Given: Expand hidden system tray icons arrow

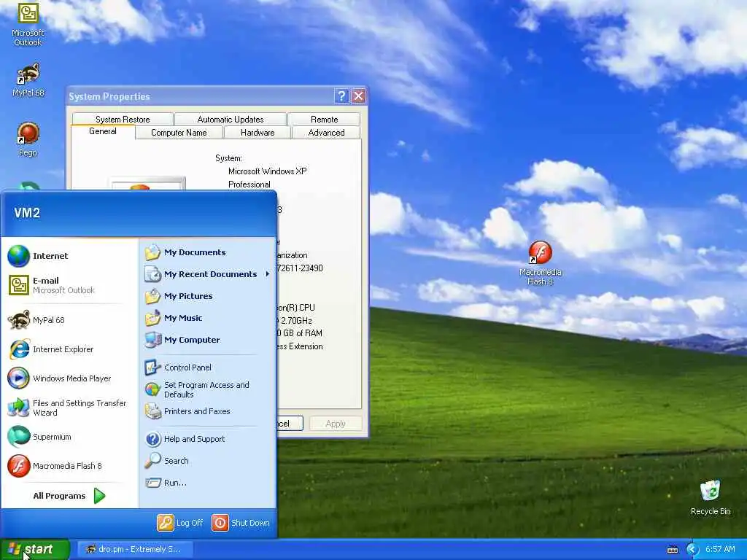Looking at the screenshot, I should pyautogui.click(x=692, y=550).
